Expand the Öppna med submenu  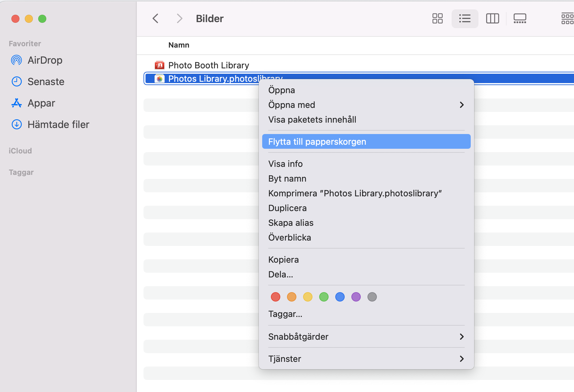pos(366,105)
